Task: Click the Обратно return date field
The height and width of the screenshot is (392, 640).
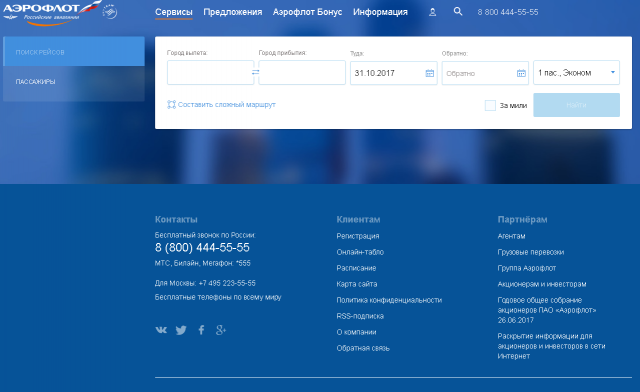Action: coord(485,73)
